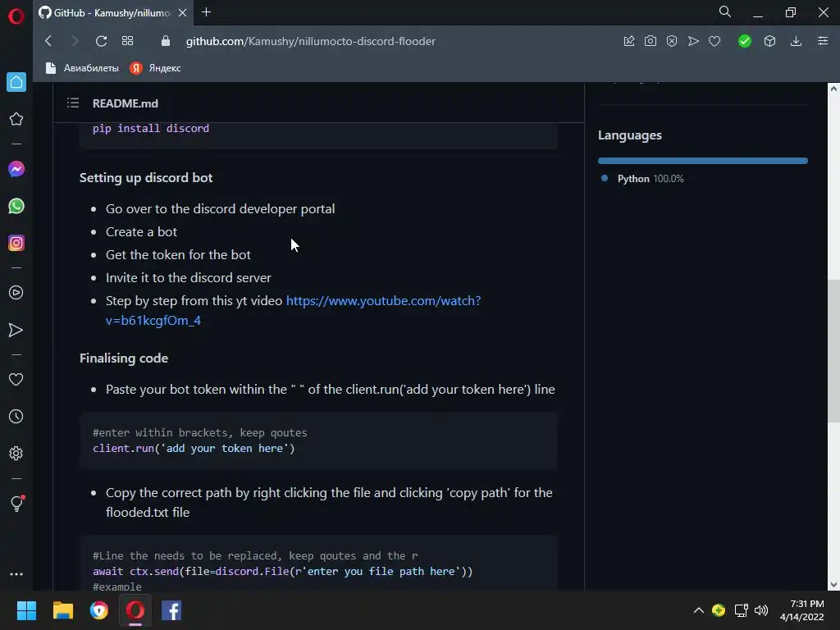
Task: Open the extensions cube menu
Action: tap(769, 41)
